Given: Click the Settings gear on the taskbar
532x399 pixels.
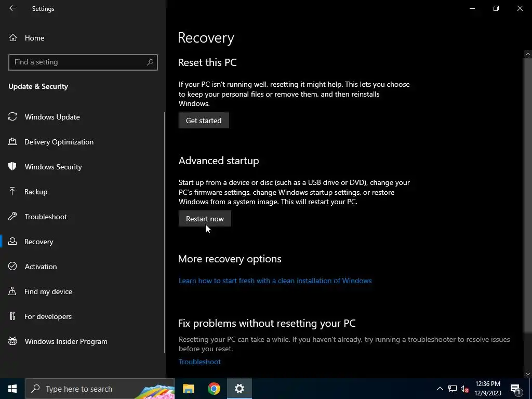Looking at the screenshot, I should (x=239, y=389).
